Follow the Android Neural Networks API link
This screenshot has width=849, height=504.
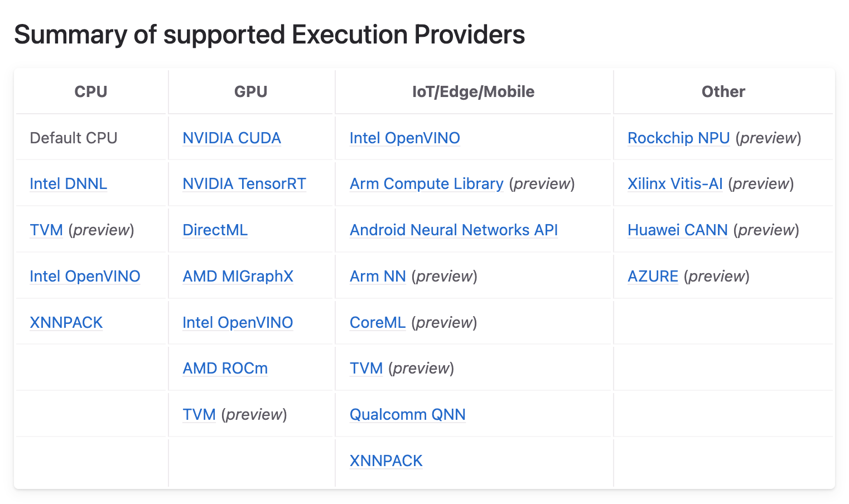(x=454, y=230)
